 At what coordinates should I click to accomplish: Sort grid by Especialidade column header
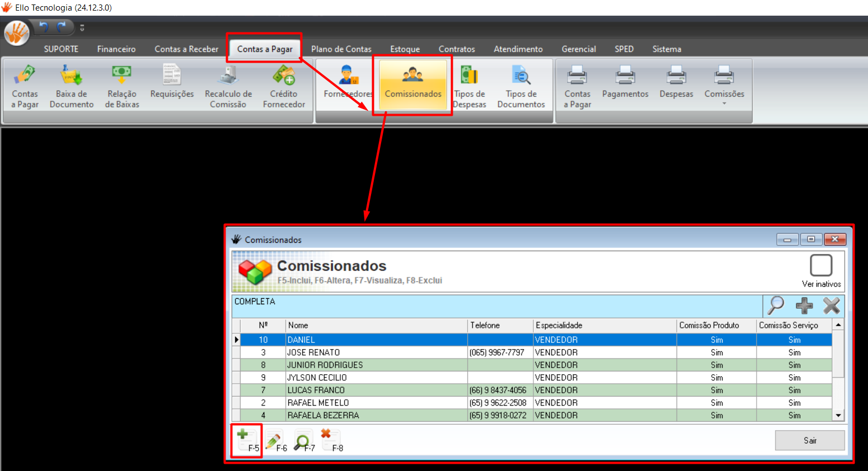(605, 326)
